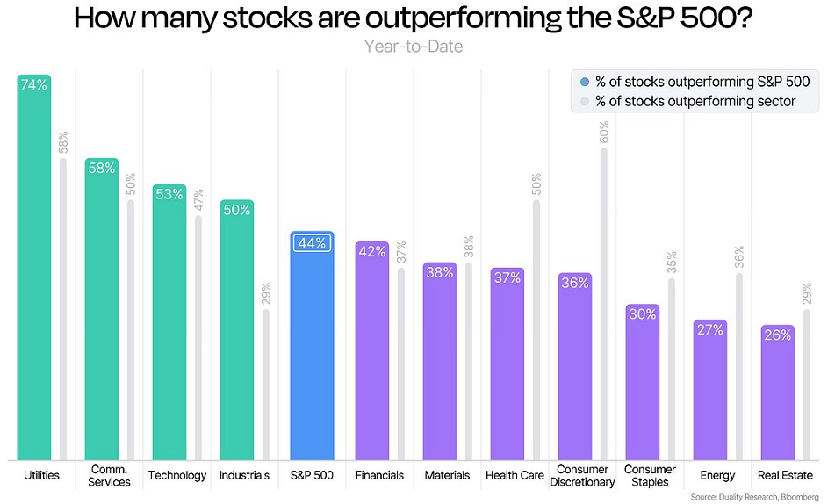Click the blue legend dot for S&P 500
The height and width of the screenshot is (504, 835).
tap(585, 82)
